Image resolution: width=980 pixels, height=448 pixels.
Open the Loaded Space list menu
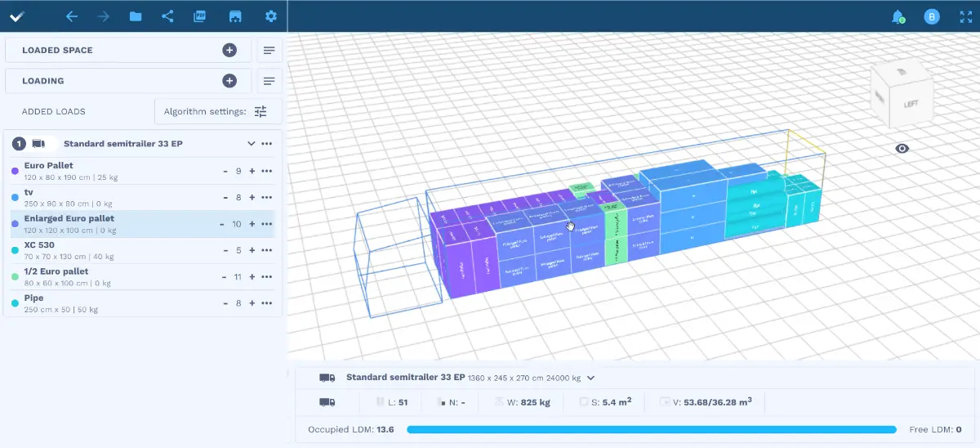[269, 51]
